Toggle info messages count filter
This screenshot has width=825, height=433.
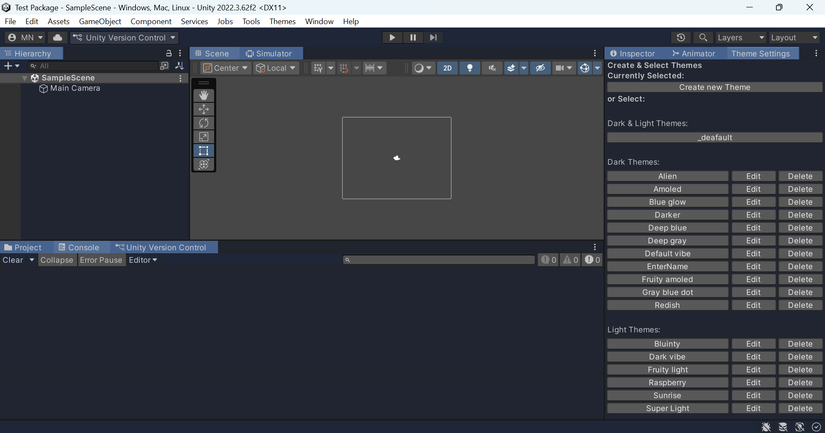click(548, 260)
